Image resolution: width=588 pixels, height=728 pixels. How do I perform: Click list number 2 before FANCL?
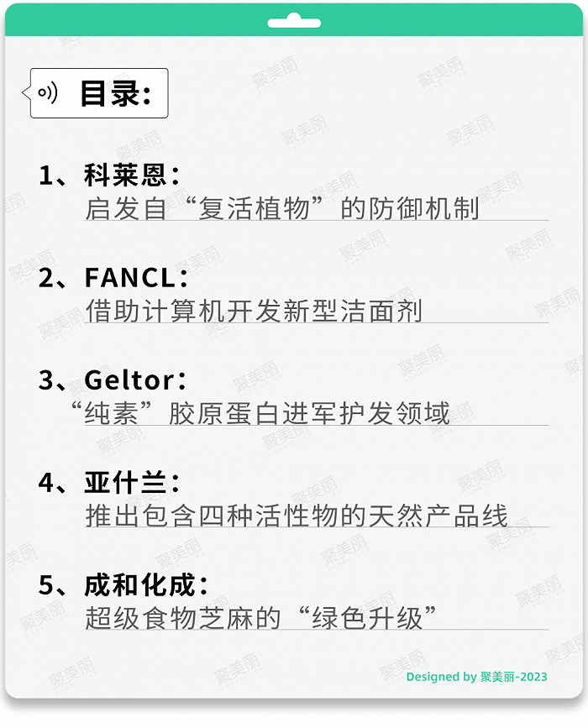pyautogui.click(x=47, y=278)
